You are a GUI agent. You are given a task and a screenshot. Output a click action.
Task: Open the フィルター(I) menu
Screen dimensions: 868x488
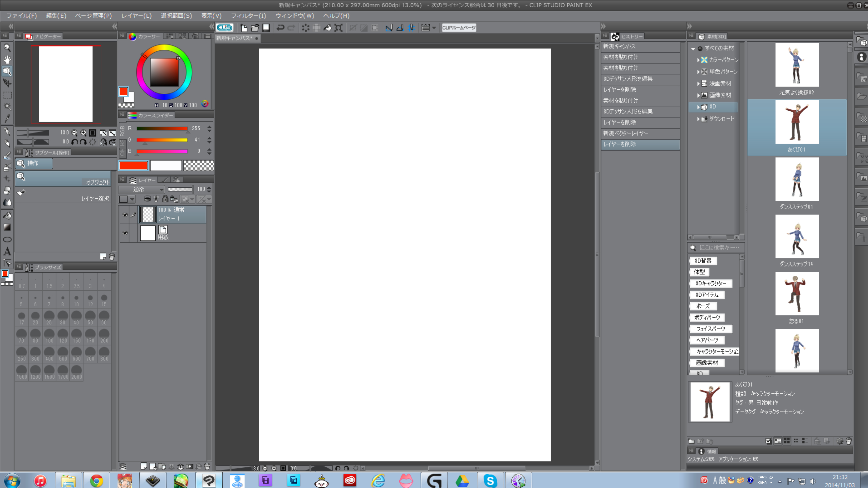(248, 16)
